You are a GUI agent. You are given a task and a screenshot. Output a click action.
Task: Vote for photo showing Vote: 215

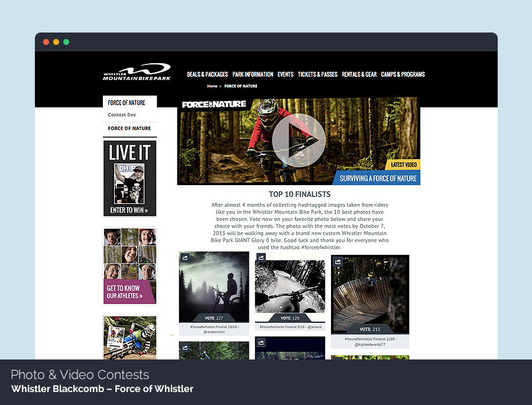(370, 329)
